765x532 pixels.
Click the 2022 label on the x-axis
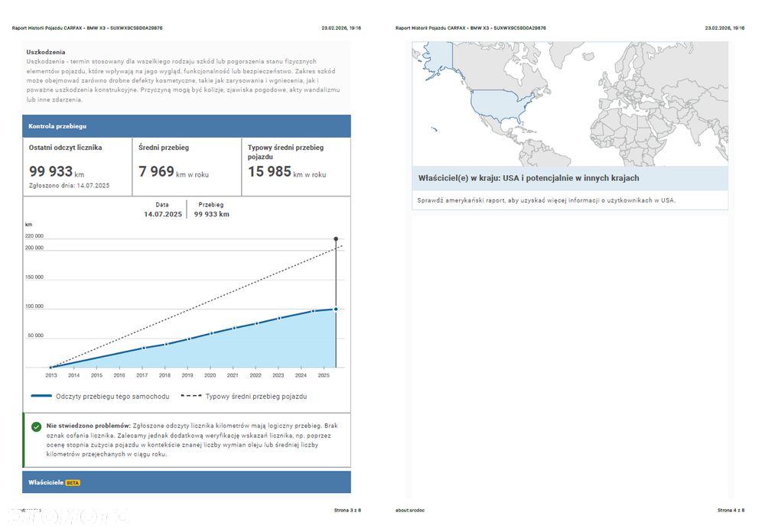coord(256,375)
